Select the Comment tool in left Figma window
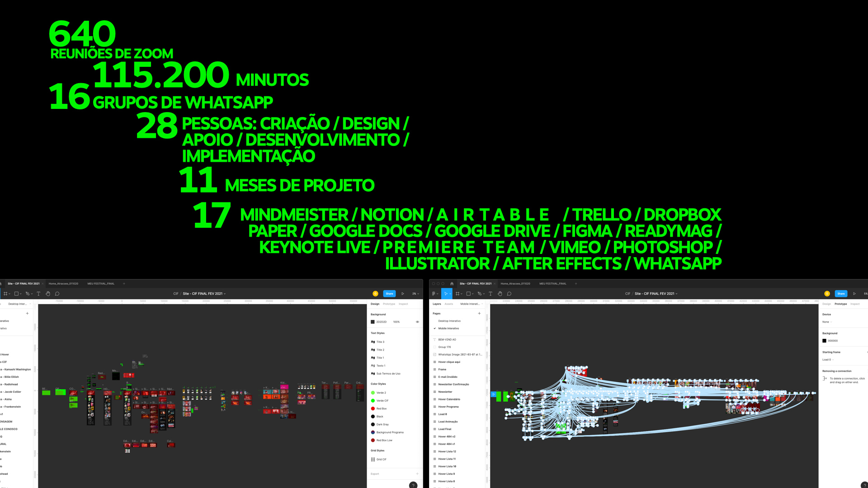The width and height of the screenshot is (868, 488). click(57, 294)
